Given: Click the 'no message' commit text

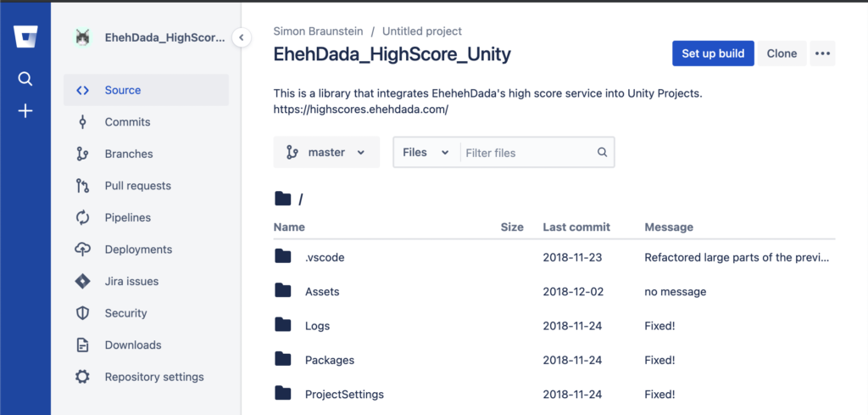Looking at the screenshot, I should pyautogui.click(x=676, y=291).
